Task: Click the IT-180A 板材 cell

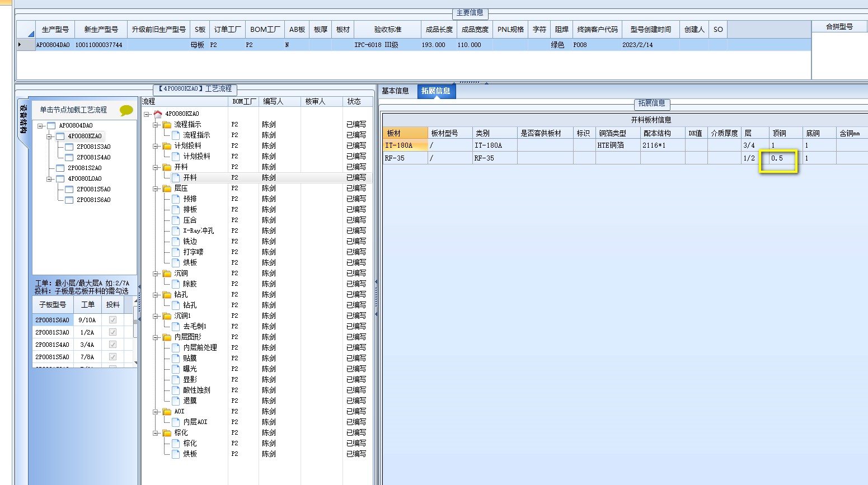Action: [405, 145]
